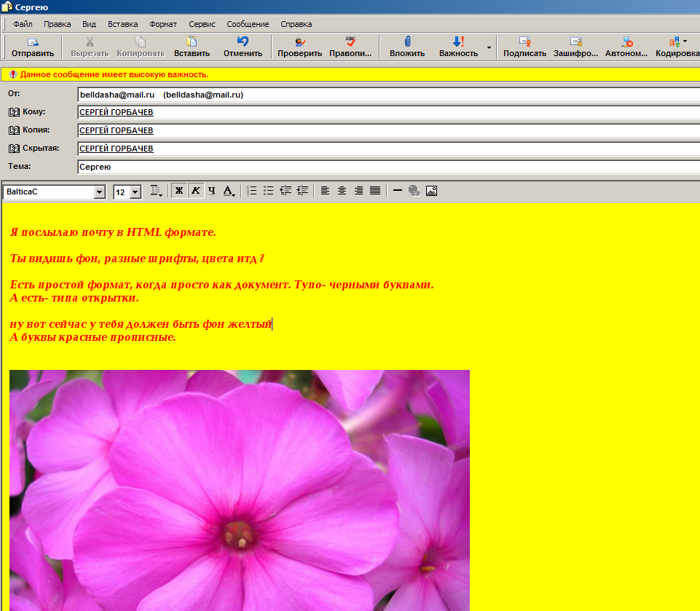The width and height of the screenshot is (700, 611).
Task: Insert a horizontal line
Action: point(397,191)
